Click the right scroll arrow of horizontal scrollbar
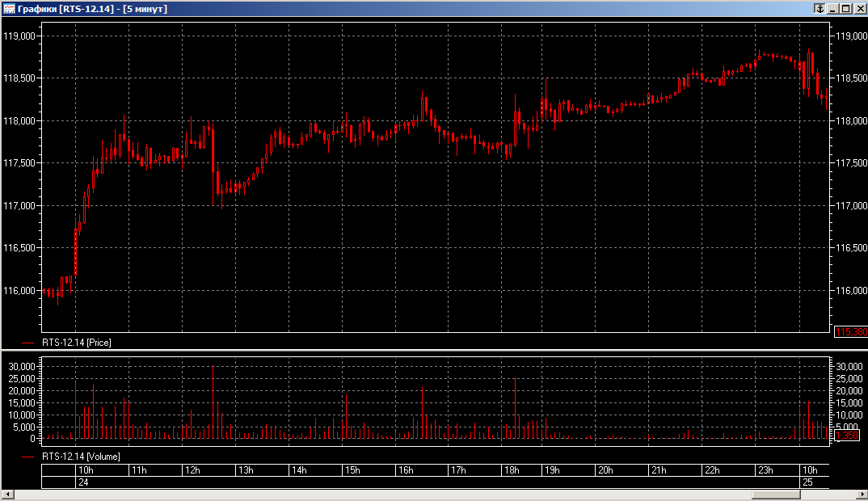This screenshot has height=501, width=868. click(x=859, y=495)
